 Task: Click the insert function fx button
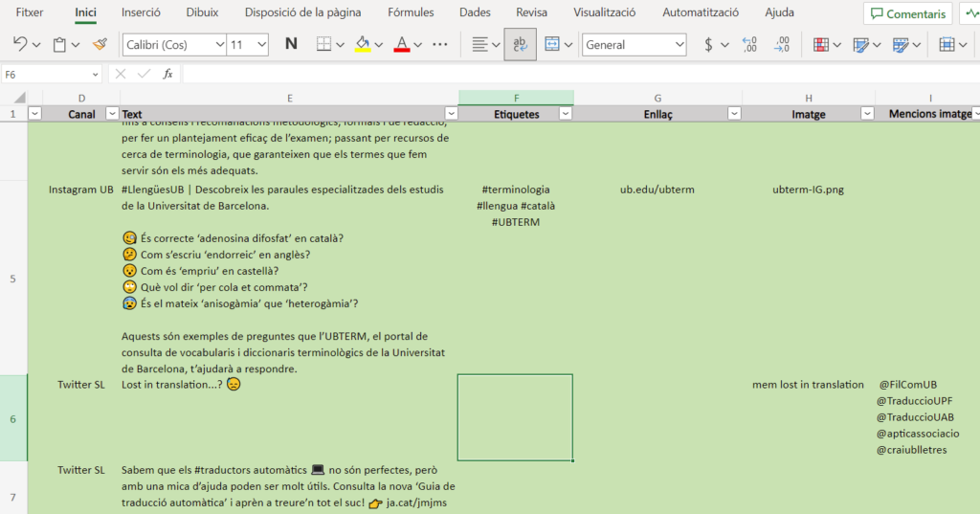(168, 74)
